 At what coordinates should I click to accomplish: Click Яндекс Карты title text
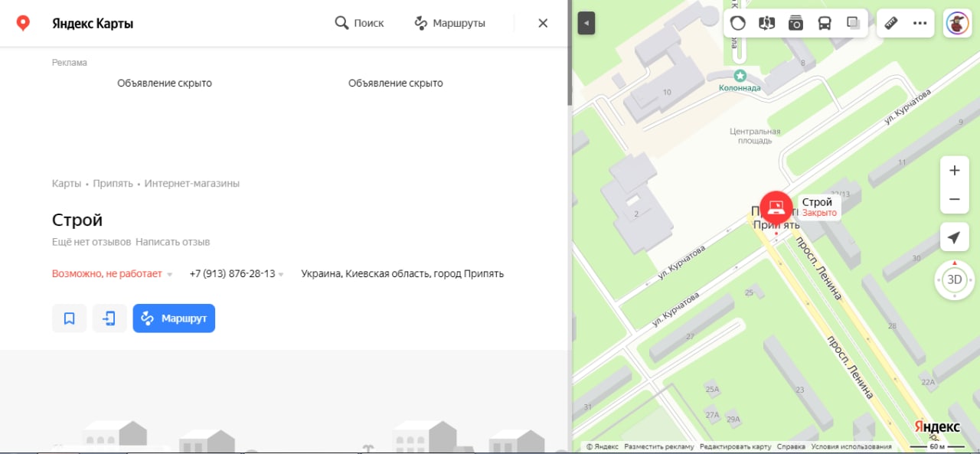(x=93, y=24)
